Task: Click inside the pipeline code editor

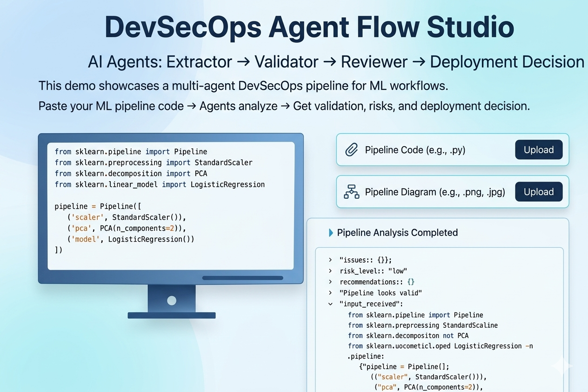Action: [x=171, y=205]
